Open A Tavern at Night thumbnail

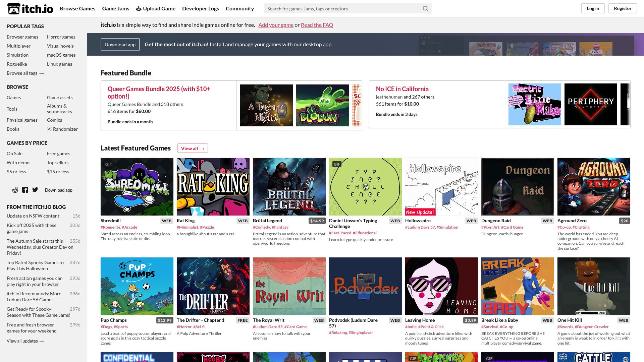point(266,105)
